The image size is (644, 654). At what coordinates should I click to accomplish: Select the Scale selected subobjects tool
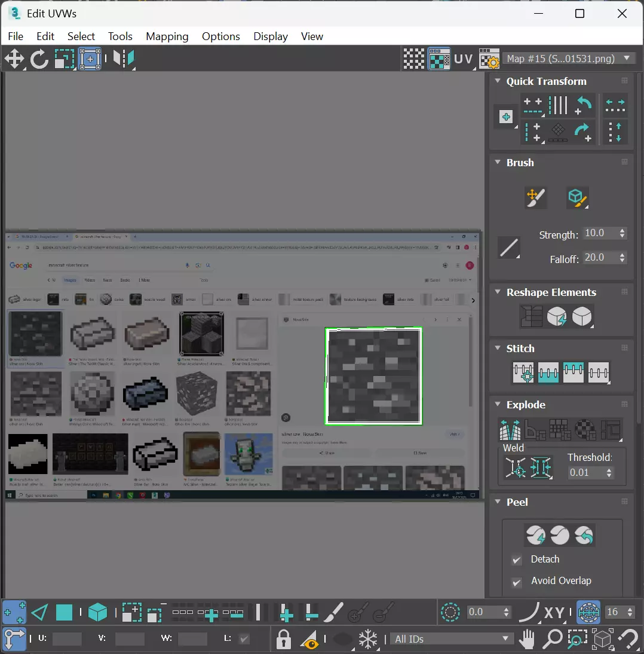pos(65,59)
